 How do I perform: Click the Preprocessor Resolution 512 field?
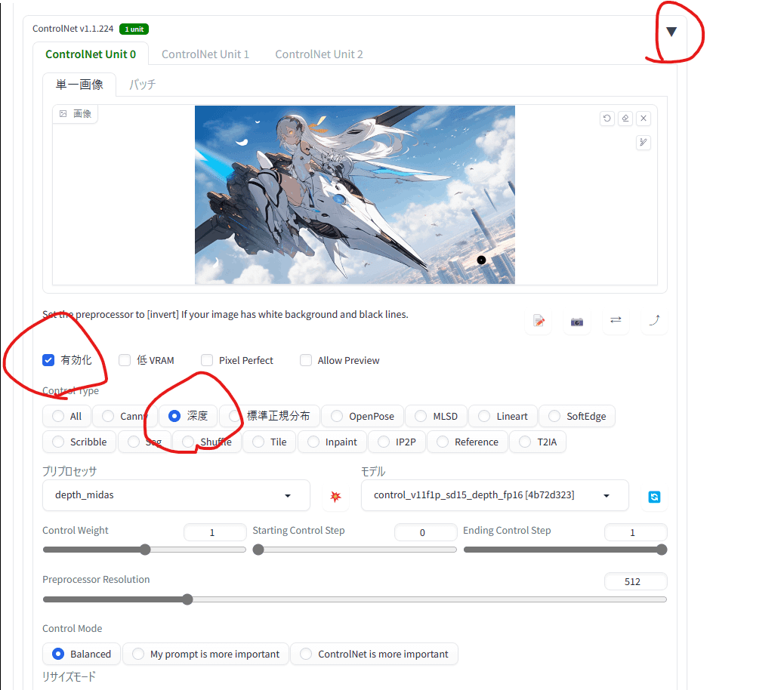tap(635, 581)
